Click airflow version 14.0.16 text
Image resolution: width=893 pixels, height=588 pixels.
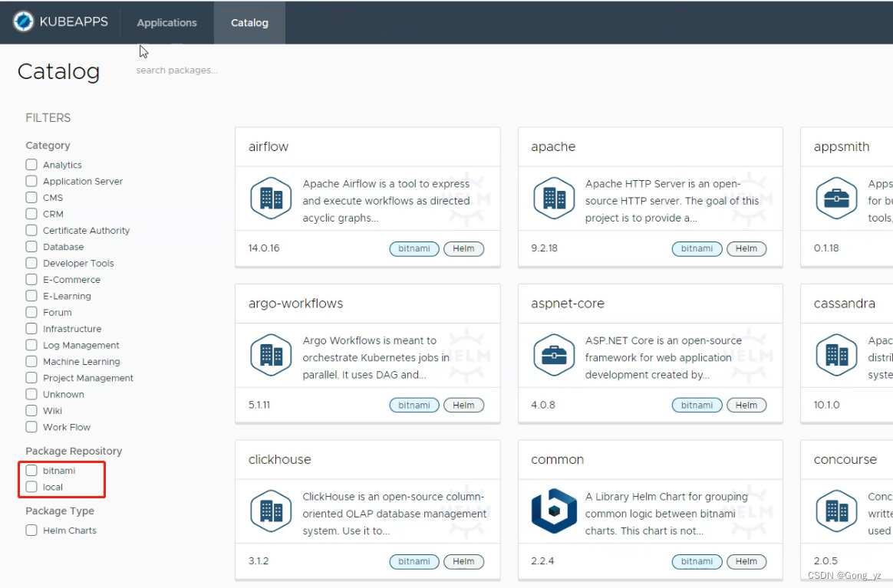click(264, 248)
